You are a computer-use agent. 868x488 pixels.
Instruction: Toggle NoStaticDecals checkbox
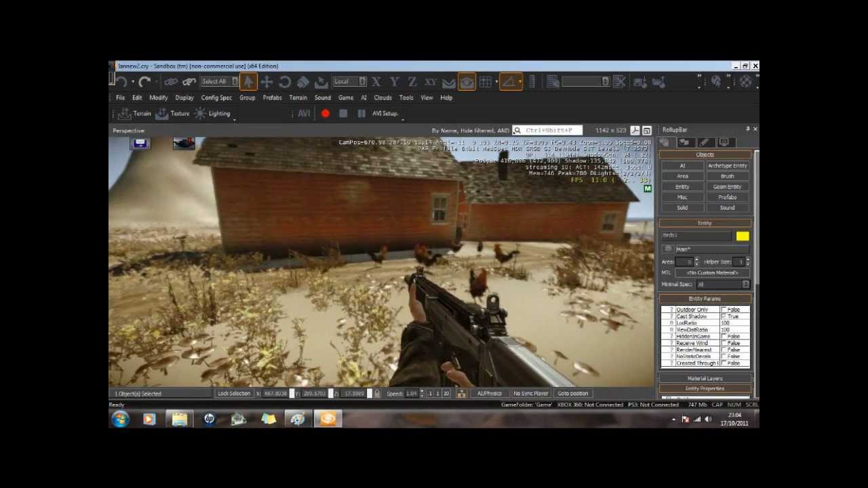pos(724,357)
